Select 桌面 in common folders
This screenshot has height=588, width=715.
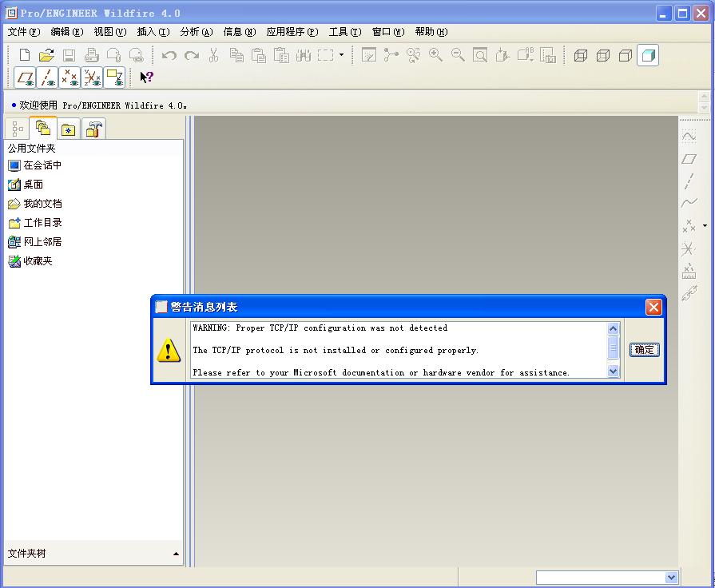pos(26,185)
